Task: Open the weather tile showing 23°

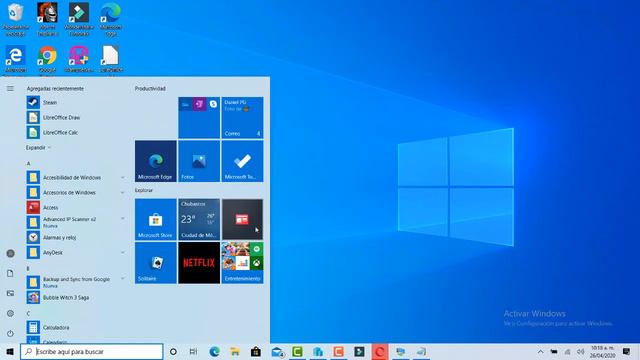Action: (199, 219)
